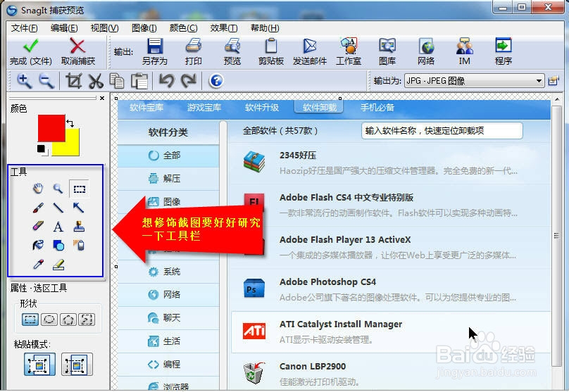This screenshot has width=569, height=392.
Task: Click the green Finish (完成) checkmark
Action: (x=31, y=46)
